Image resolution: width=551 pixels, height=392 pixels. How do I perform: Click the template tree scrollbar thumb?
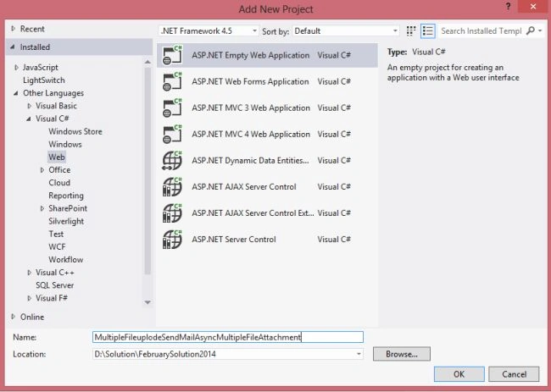click(x=147, y=171)
